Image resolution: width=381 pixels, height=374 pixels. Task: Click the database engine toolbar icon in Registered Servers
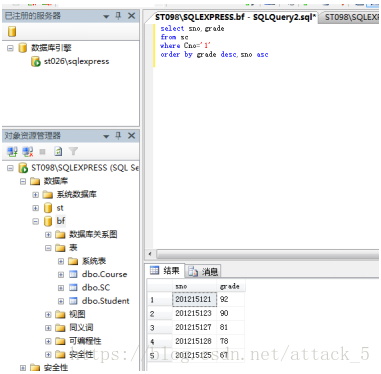[x=12, y=31]
